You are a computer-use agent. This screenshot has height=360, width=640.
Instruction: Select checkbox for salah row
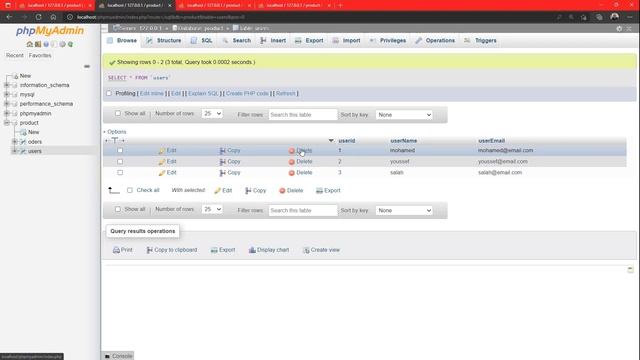[120, 173]
